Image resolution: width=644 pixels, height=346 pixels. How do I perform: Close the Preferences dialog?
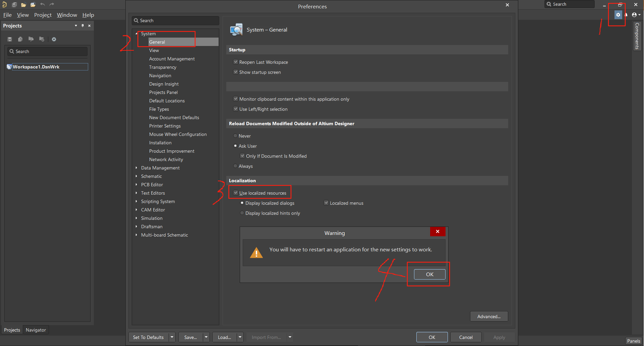[507, 5]
